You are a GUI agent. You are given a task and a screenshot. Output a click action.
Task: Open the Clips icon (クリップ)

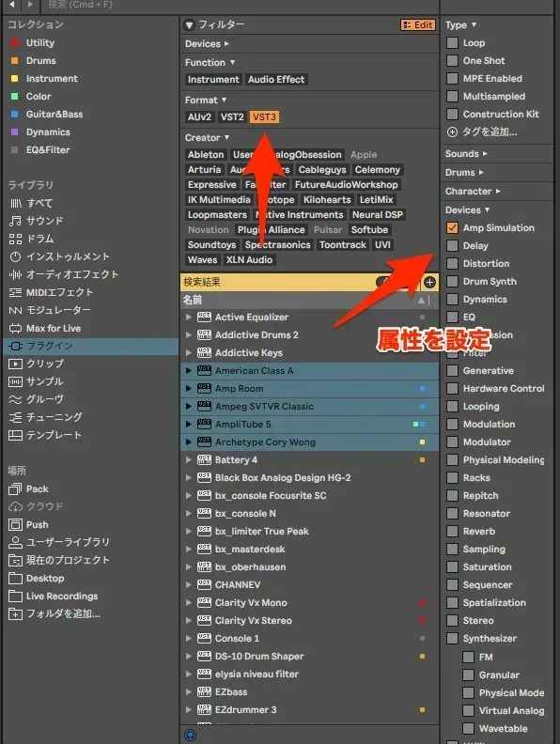click(x=15, y=364)
